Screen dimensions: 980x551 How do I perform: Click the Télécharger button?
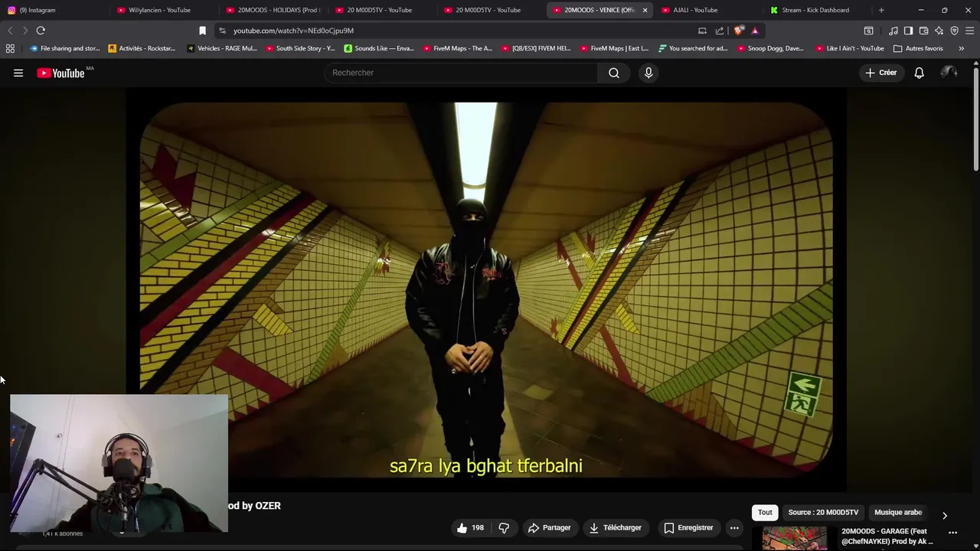pos(615,527)
